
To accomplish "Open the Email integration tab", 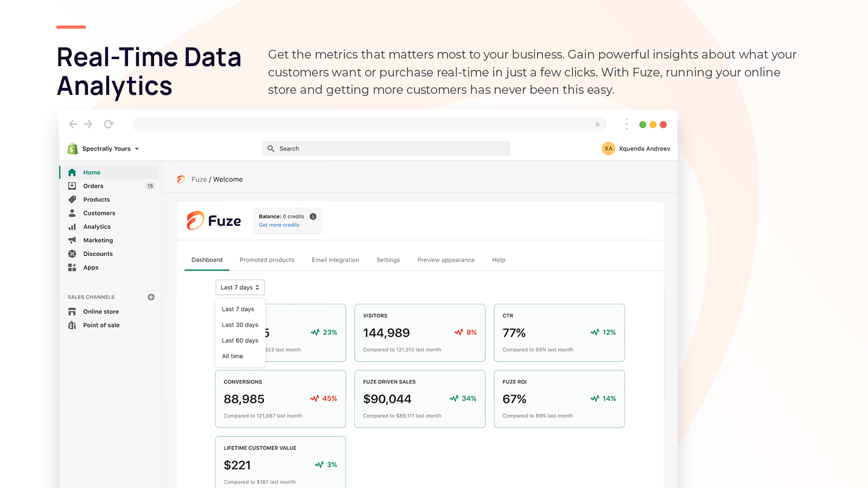I will pos(335,260).
